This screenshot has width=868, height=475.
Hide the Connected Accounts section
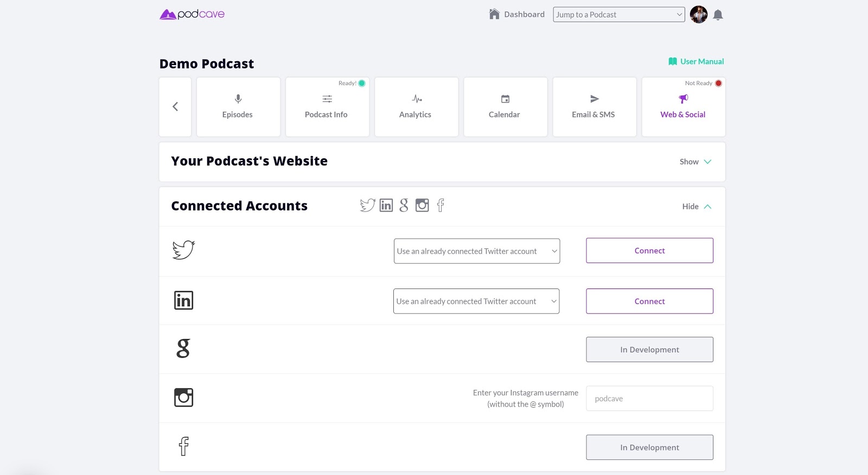click(697, 207)
